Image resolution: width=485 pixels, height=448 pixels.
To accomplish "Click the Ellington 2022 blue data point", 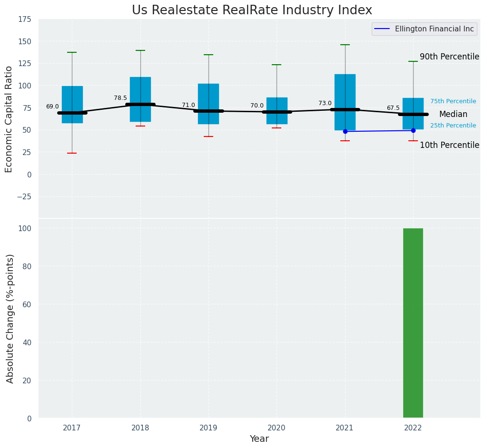I will 413,130.
